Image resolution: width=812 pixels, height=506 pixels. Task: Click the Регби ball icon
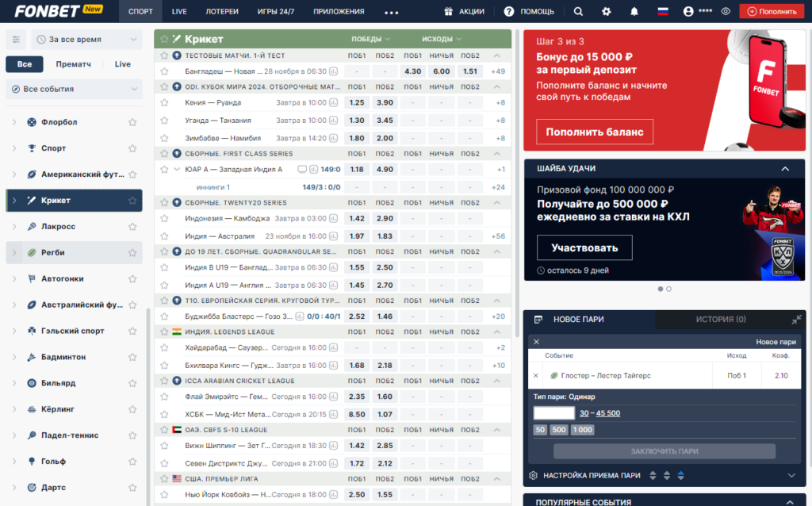[x=32, y=253]
